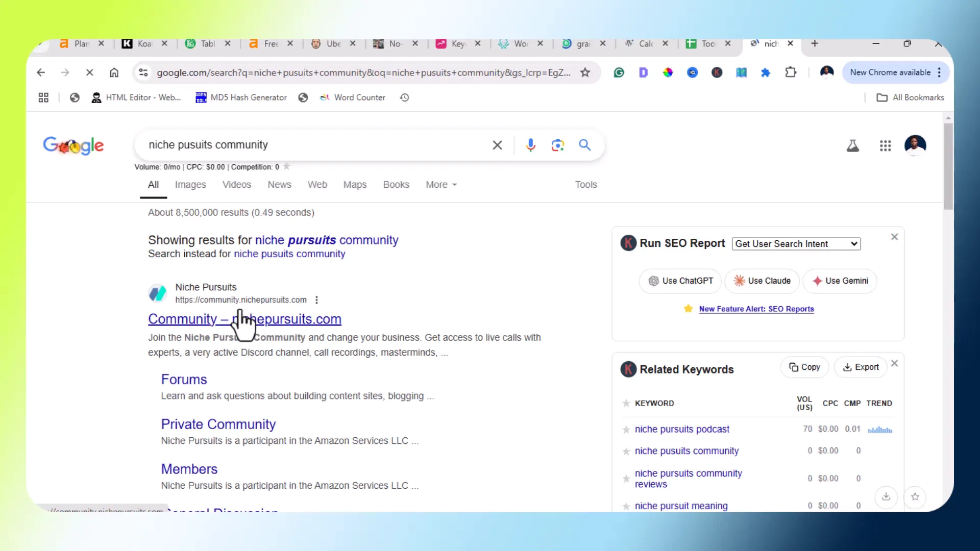980x551 pixels.
Task: Open the bookmarks bar apps grid icon
Action: tap(43, 97)
